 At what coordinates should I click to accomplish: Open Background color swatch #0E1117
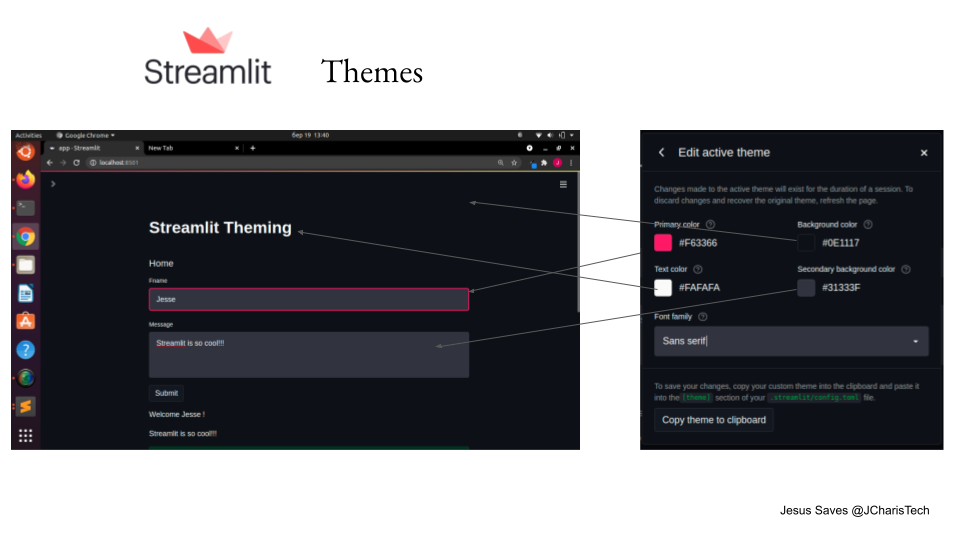(806, 242)
